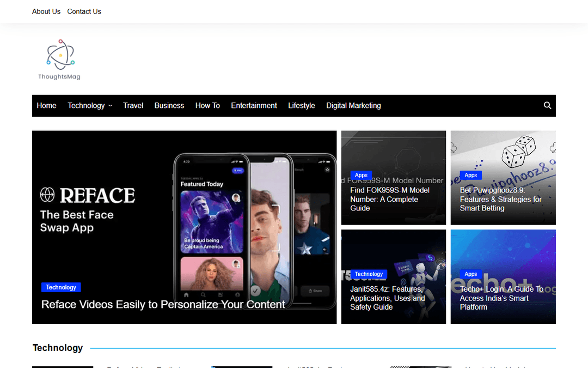The image size is (588, 368).
Task: Click Apps tag on FOK959S-M article
Action: tap(361, 175)
